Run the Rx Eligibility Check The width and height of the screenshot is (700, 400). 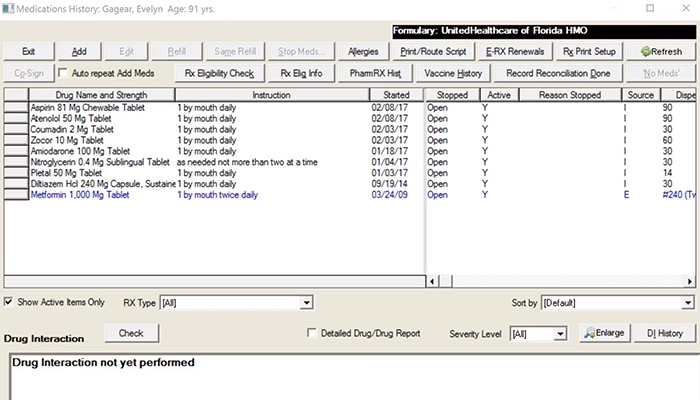[219, 73]
